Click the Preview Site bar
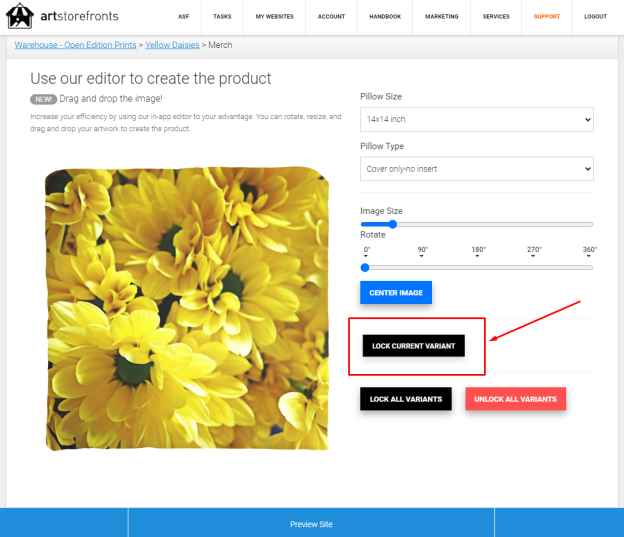Image resolution: width=624 pixels, height=537 pixels. [x=311, y=524]
